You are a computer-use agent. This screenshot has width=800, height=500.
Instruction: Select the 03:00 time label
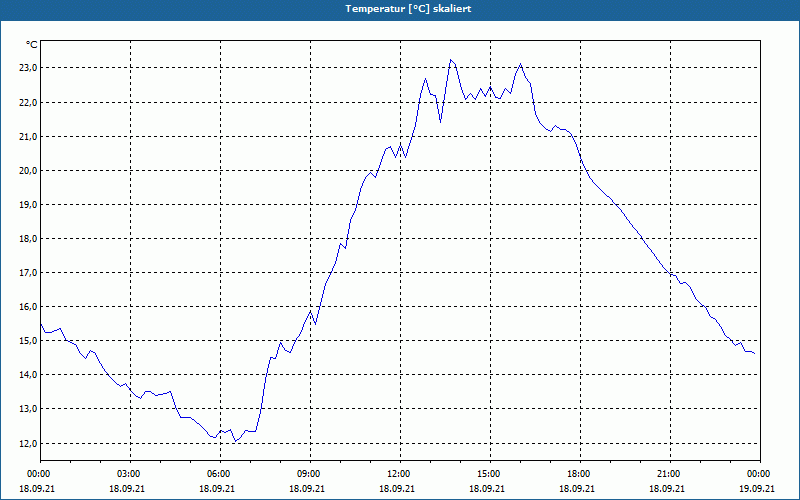click(x=130, y=474)
